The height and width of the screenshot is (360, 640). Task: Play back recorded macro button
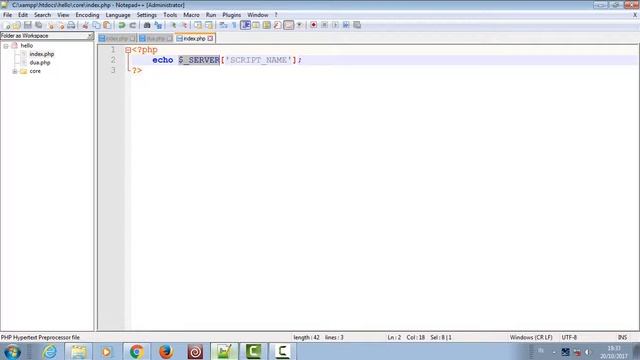[335, 25]
